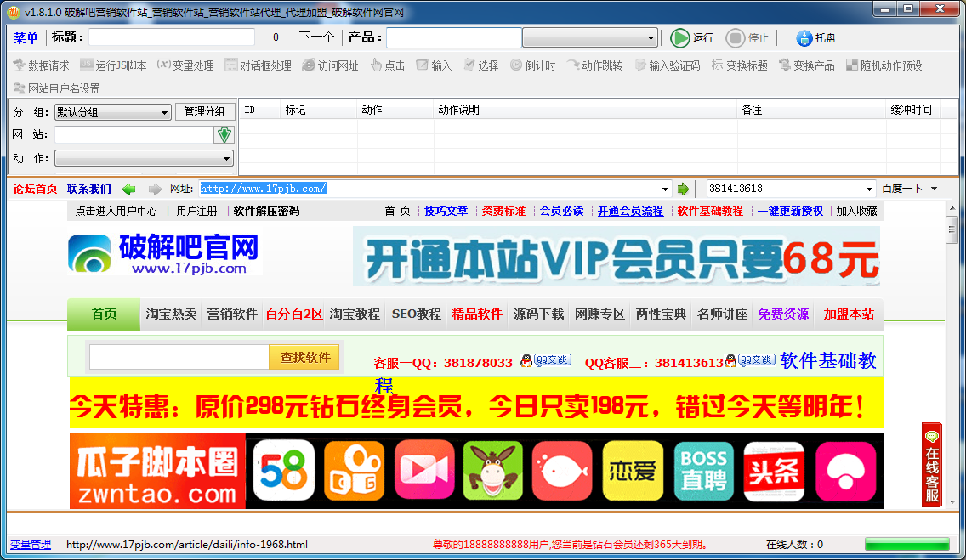Open the 在线客服 side widget

click(x=932, y=465)
